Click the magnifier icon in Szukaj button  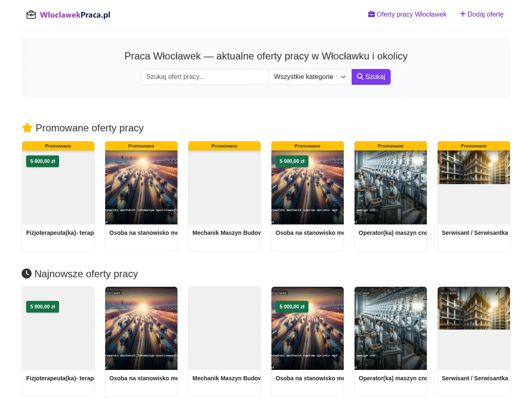[x=360, y=76]
